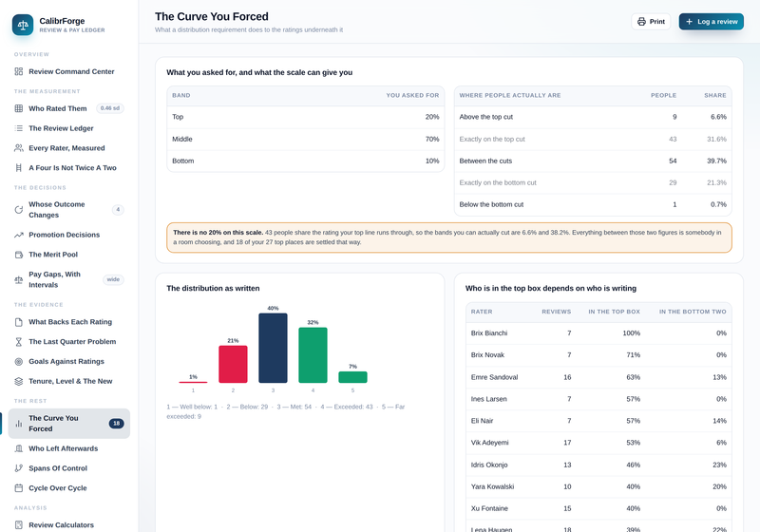760x532 pixels.
Task: Click The Last Quarter Problem hourglass icon
Action: [18, 342]
